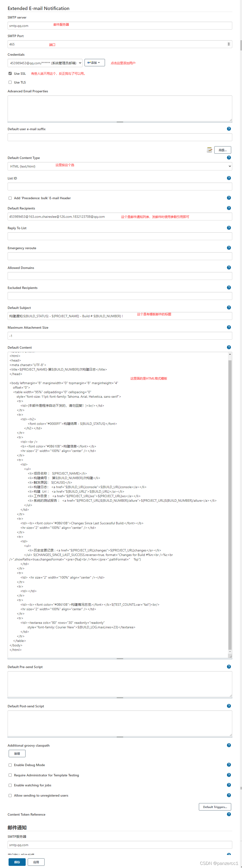Open help for Additional groovy classpath
The height and width of the screenshot is (868, 242).
coord(229,745)
